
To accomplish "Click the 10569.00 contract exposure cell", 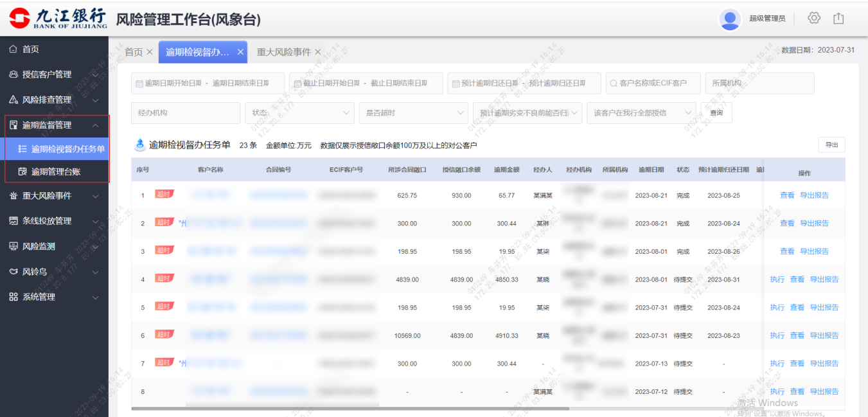I will (407, 335).
